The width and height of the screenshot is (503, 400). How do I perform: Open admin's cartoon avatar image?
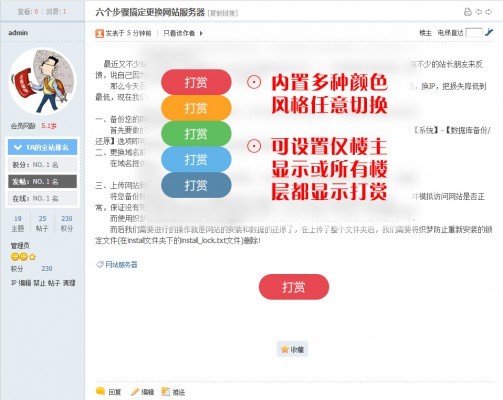pyautogui.click(x=42, y=81)
